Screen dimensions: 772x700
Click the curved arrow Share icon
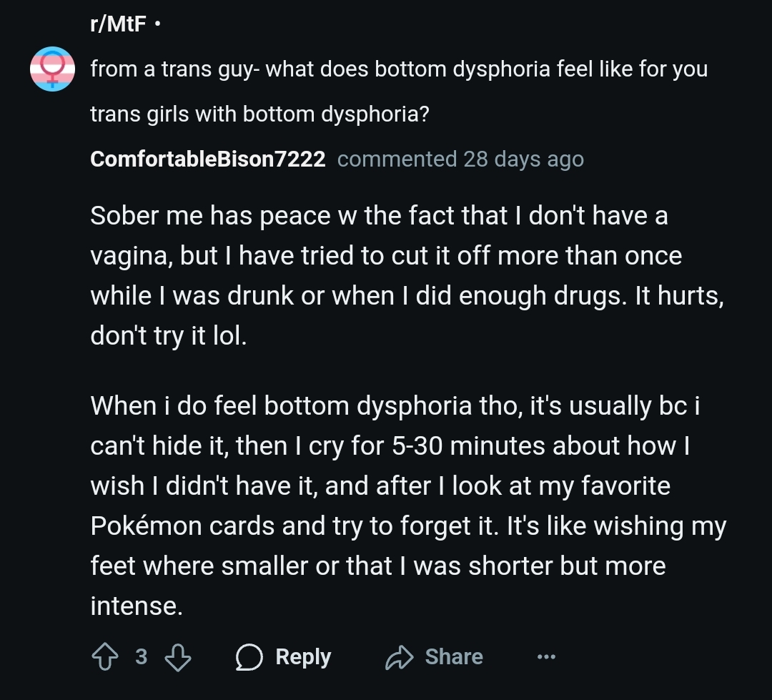click(400, 657)
